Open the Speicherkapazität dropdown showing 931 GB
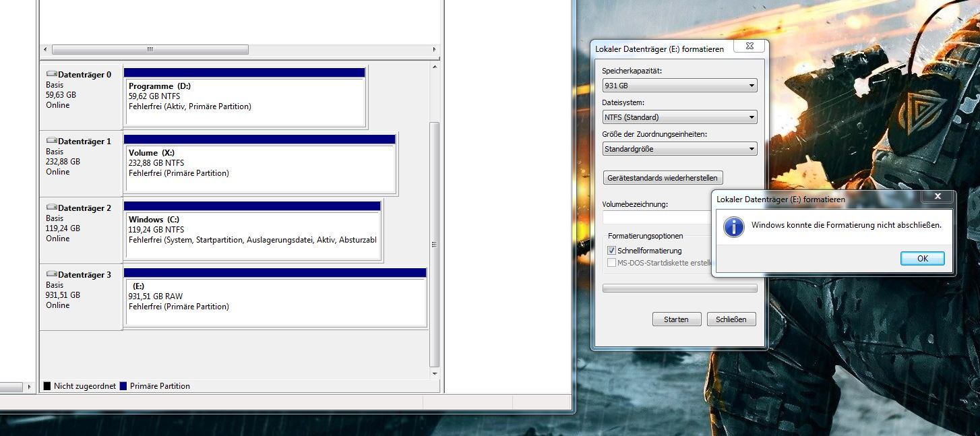Image resolution: width=980 pixels, height=436 pixels. (x=679, y=86)
